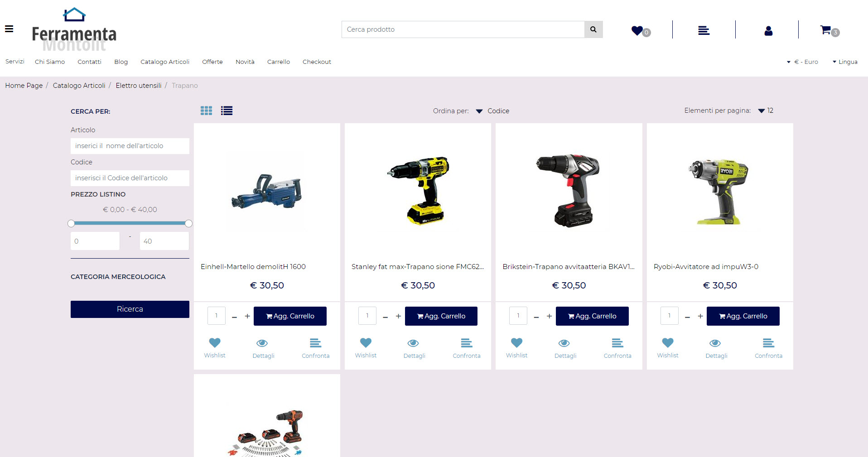Viewport: 868px width, 457px height.
Task: Add Brikstein trapano to cart
Action: pyautogui.click(x=592, y=316)
